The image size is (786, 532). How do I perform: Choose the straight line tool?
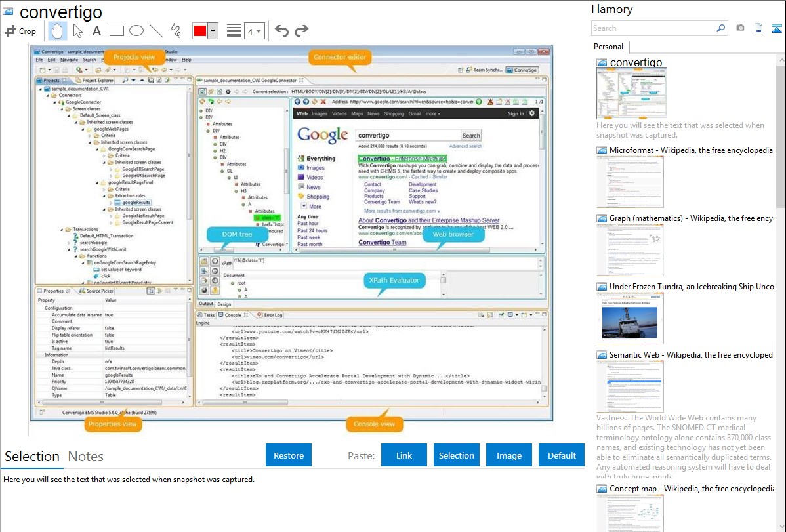(x=156, y=31)
